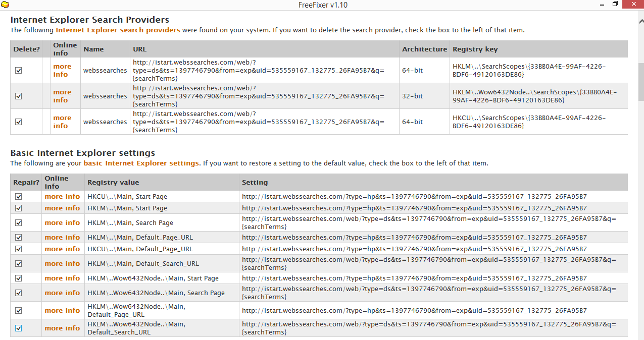Open more info for HKLM\..\Main, Default_Page_URL
This screenshot has height=340, width=644.
[62, 238]
